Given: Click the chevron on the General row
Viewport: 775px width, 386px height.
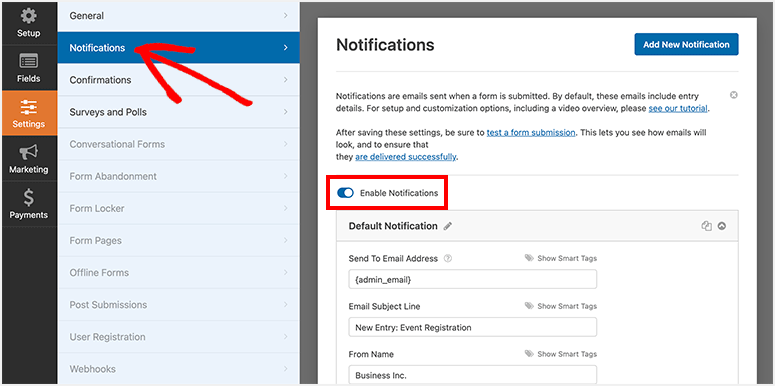Looking at the screenshot, I should (x=286, y=16).
